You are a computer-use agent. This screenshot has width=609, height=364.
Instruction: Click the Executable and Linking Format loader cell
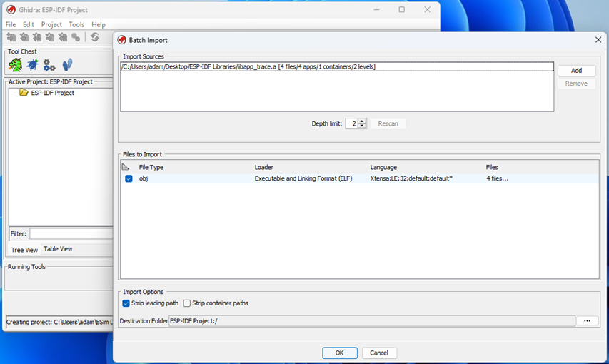point(303,178)
